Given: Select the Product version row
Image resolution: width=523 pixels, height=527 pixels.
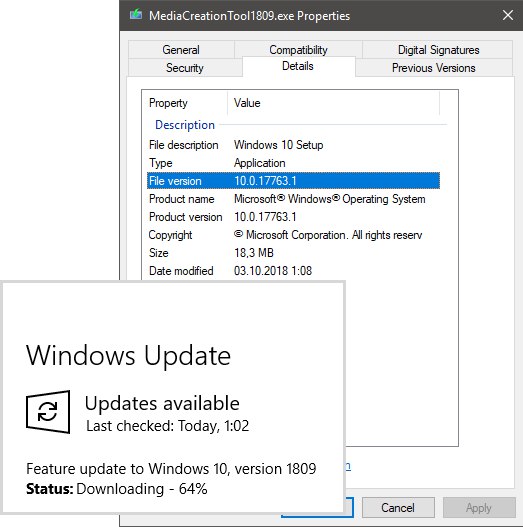Looking at the screenshot, I should [x=293, y=217].
